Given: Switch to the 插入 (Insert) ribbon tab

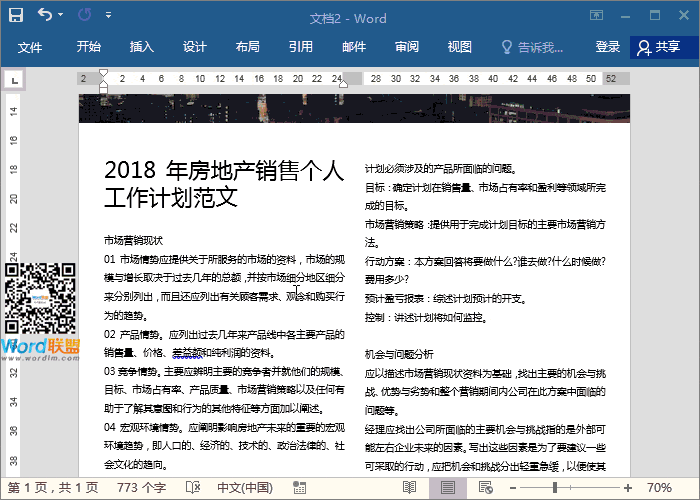Looking at the screenshot, I should [x=142, y=47].
